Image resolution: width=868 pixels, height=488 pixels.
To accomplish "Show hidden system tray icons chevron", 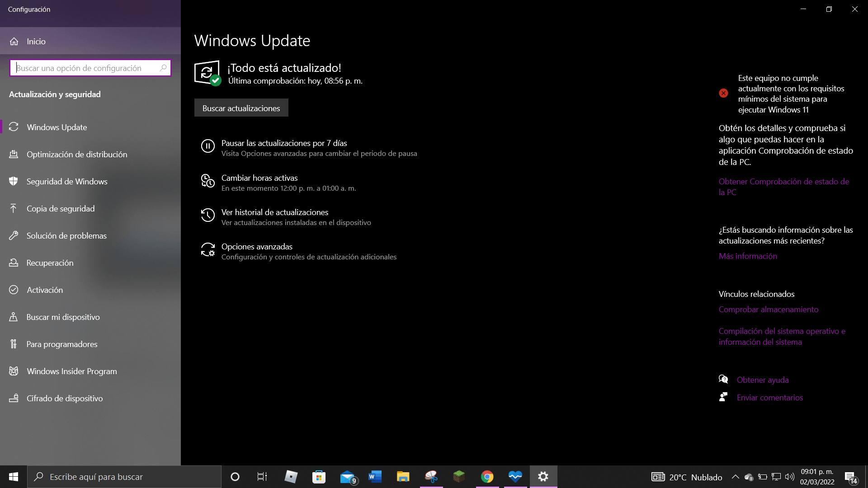I will [x=735, y=477].
